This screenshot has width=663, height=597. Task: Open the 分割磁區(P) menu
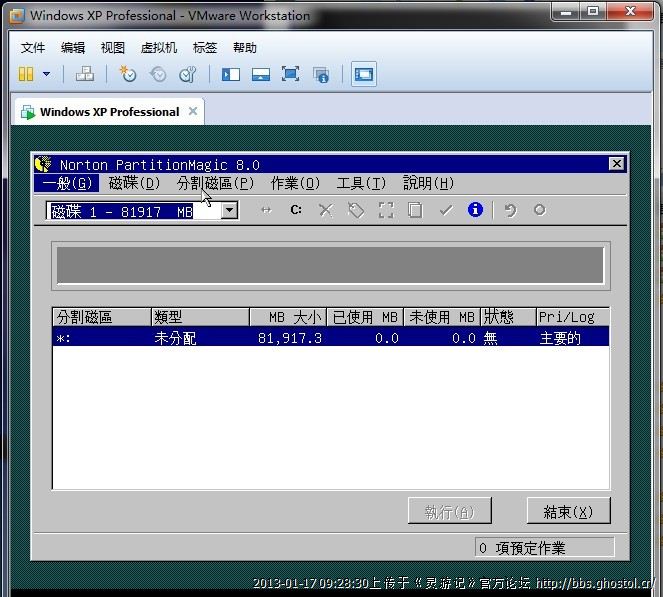coord(215,183)
